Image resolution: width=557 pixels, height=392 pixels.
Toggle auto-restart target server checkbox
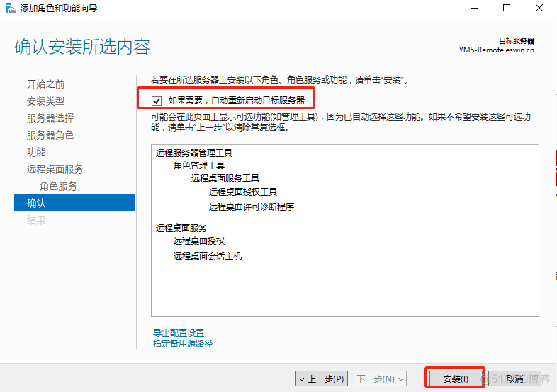point(157,101)
